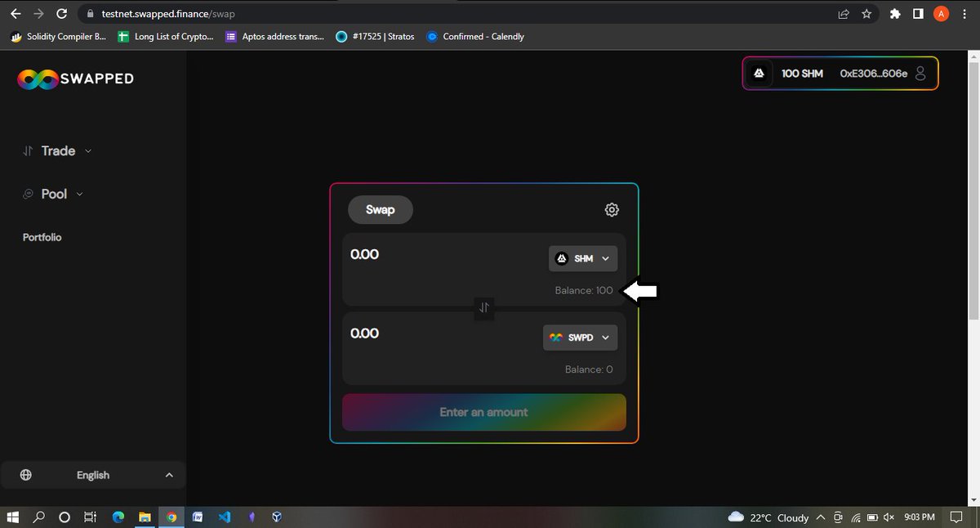980x528 pixels.
Task: Open Task View from the taskbar
Action: [91, 517]
